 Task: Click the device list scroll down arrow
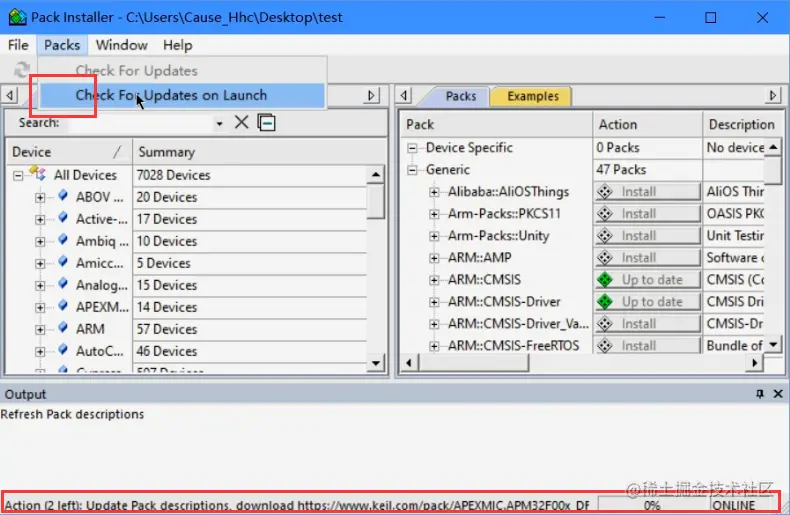click(x=376, y=363)
